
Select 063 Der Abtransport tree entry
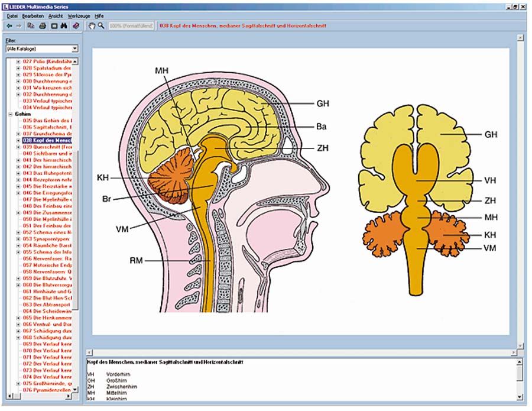click(47, 305)
